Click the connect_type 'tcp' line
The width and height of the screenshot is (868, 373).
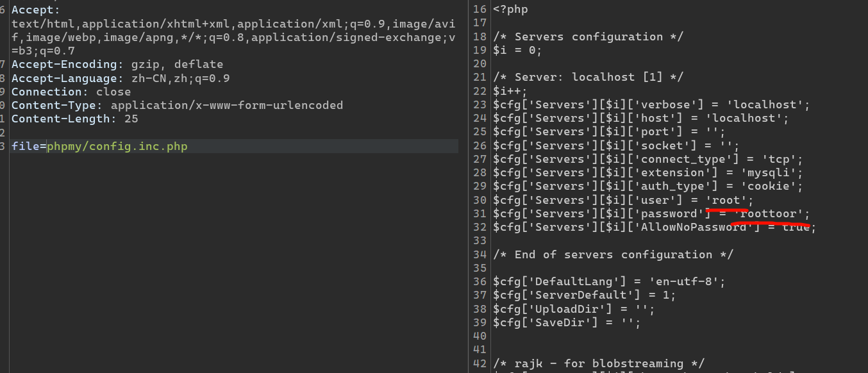coord(647,159)
